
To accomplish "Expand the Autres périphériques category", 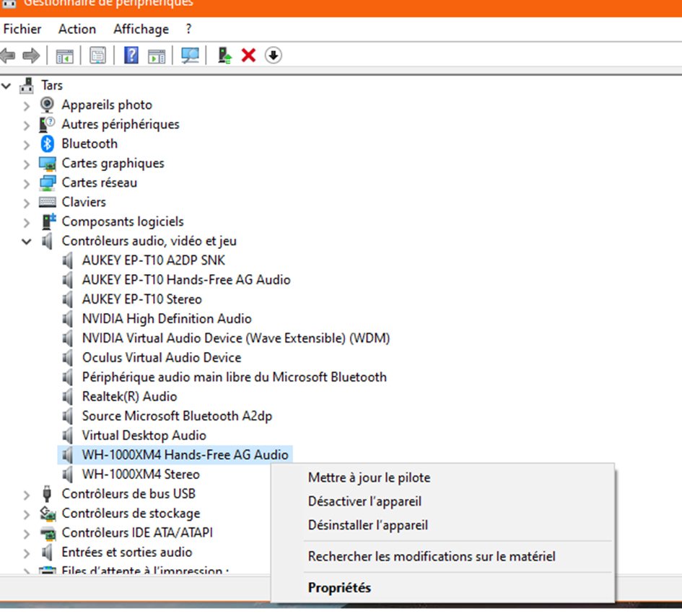I will click(x=27, y=126).
